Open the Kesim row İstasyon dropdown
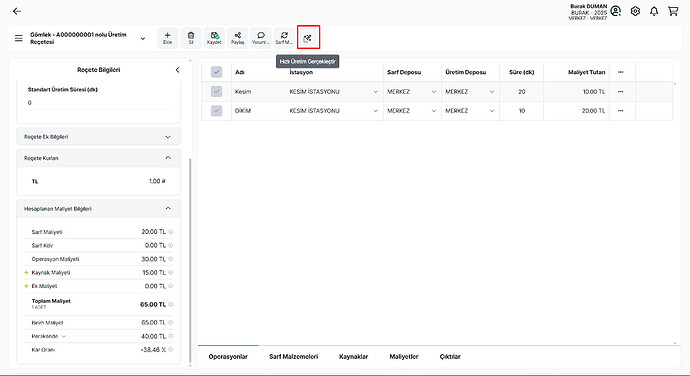Image resolution: width=690 pixels, height=376 pixels. pos(334,92)
